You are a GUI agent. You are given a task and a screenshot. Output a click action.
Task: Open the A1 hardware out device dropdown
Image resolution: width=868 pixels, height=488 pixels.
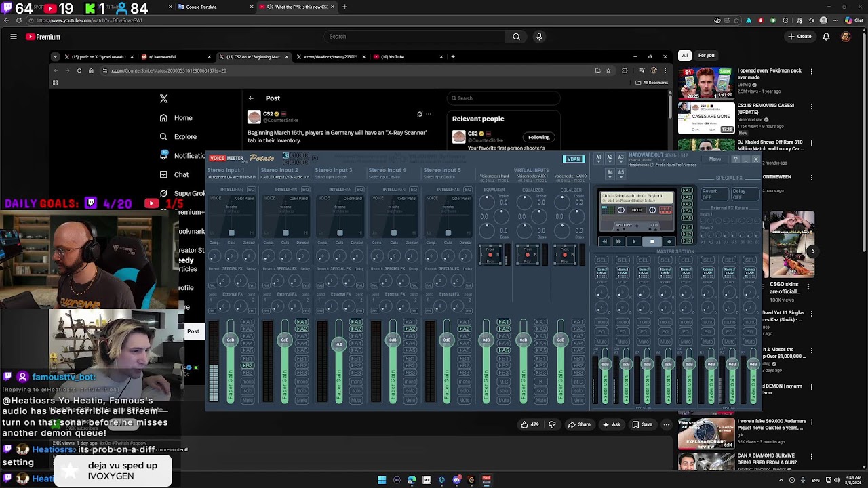click(599, 157)
